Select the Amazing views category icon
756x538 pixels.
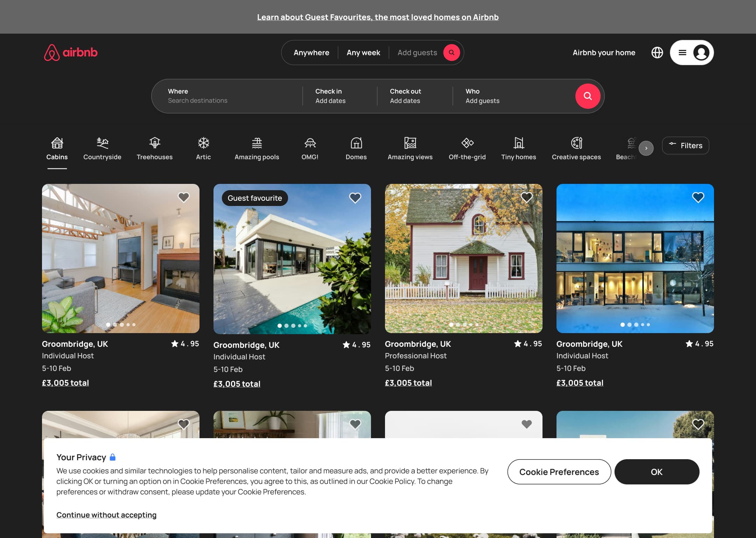click(410, 143)
